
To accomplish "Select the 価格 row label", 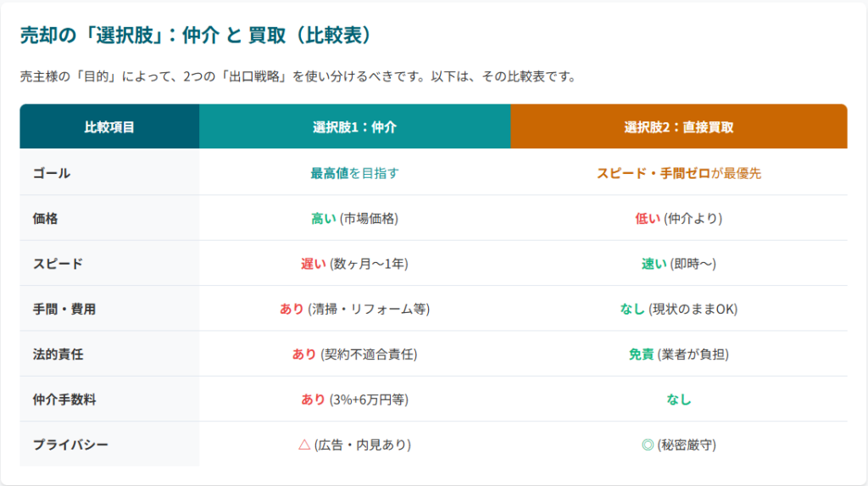I will click(x=45, y=218).
